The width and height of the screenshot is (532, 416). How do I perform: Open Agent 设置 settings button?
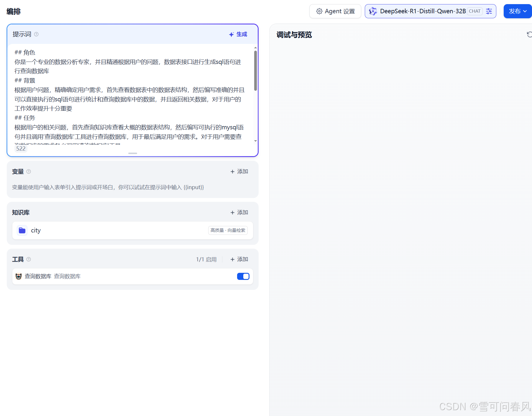335,11
